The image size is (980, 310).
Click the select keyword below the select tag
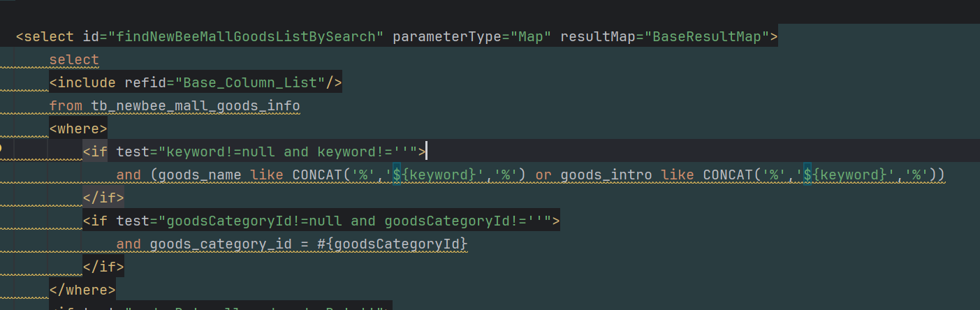coord(74,60)
